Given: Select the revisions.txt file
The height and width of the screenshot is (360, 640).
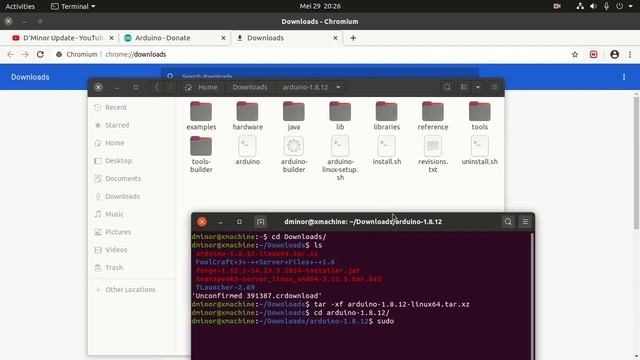Looking at the screenshot, I should tap(433, 154).
